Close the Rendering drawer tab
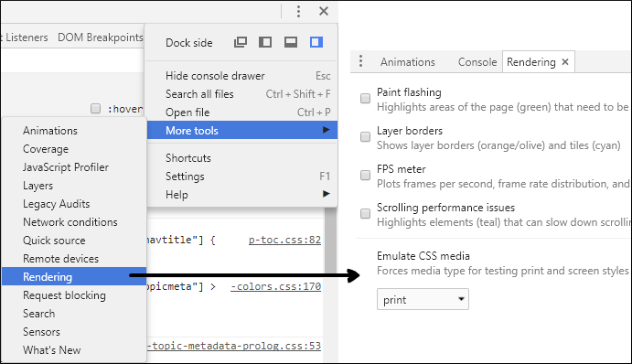The image size is (632, 364). [x=565, y=61]
